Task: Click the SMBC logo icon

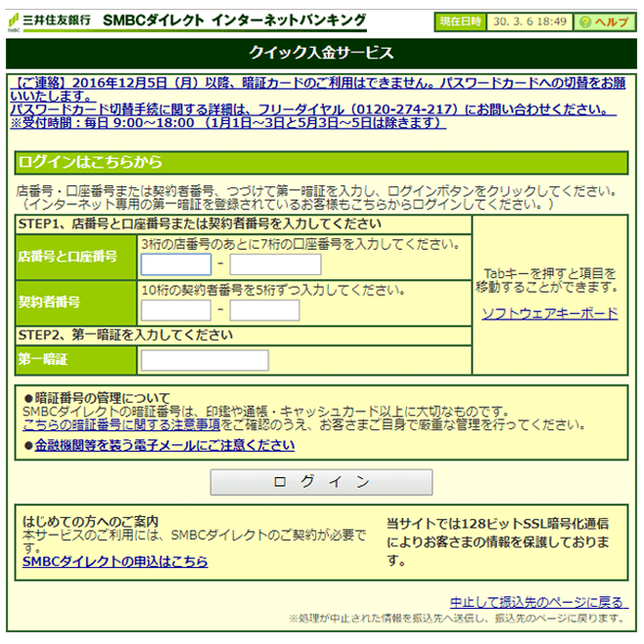Action: 14,22
